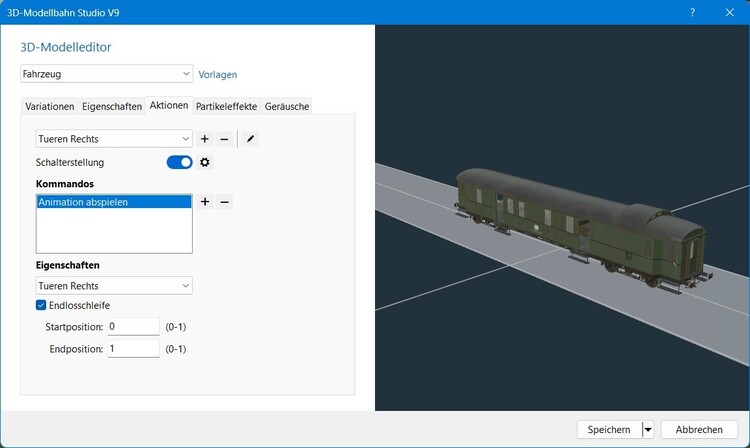This screenshot has height=448, width=750.
Task: Toggle the Schalterstellung switch
Action: coord(179,163)
